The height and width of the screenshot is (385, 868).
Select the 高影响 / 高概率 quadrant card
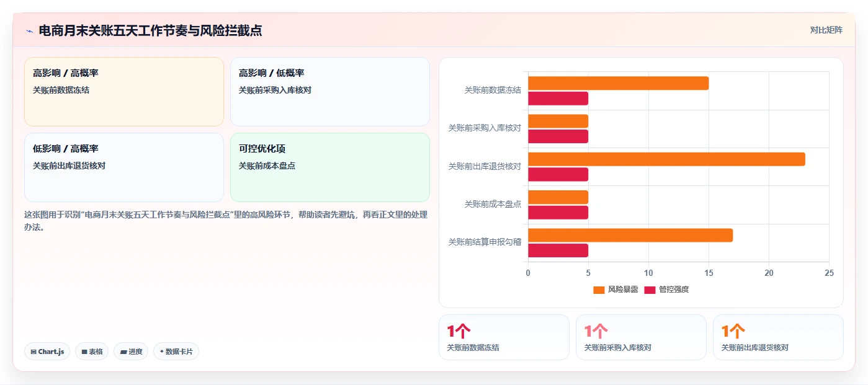coord(124,92)
